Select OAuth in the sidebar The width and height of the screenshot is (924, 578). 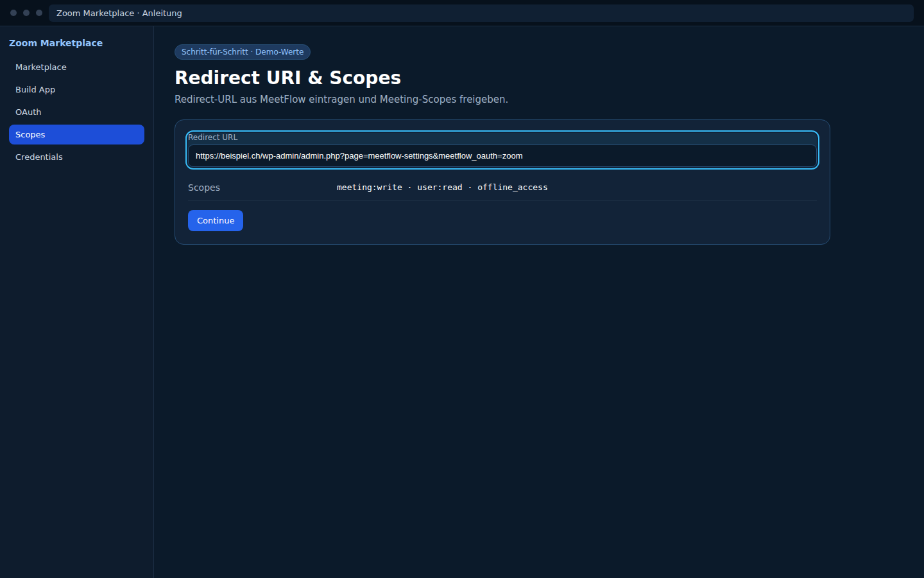(x=76, y=112)
